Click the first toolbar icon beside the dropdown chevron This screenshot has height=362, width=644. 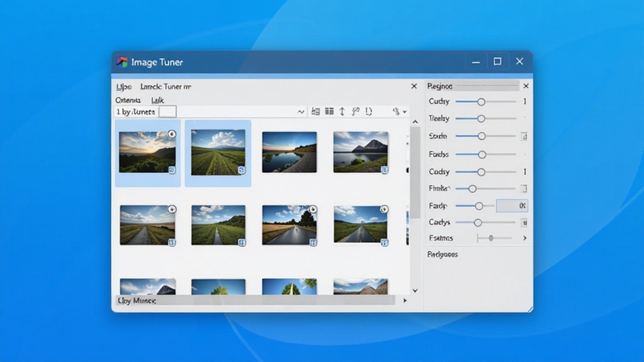(x=316, y=111)
